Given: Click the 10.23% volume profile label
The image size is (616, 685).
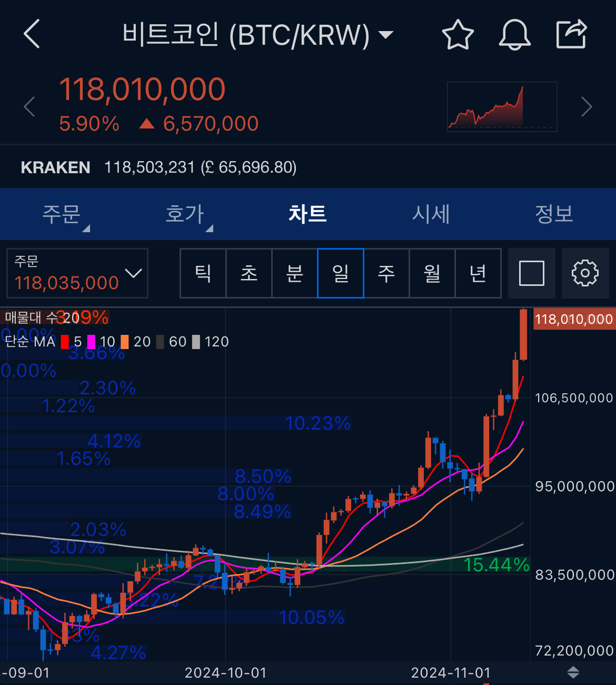Looking at the screenshot, I should click(317, 423).
